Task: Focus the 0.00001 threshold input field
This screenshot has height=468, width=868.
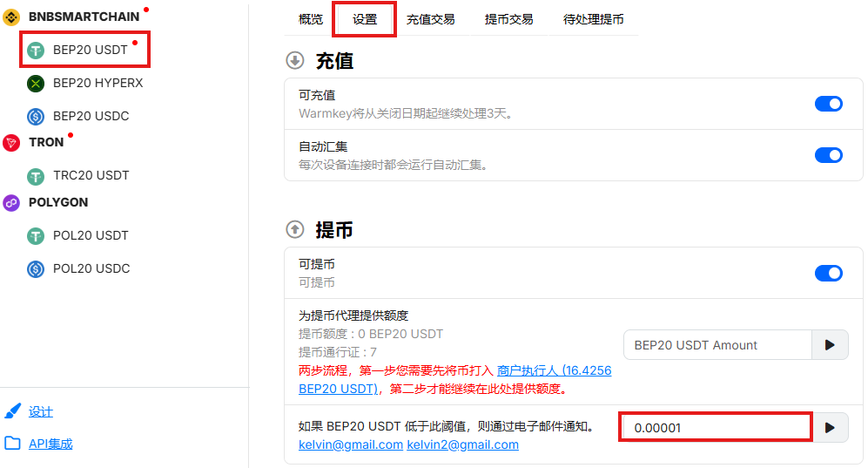Action: pos(717,428)
